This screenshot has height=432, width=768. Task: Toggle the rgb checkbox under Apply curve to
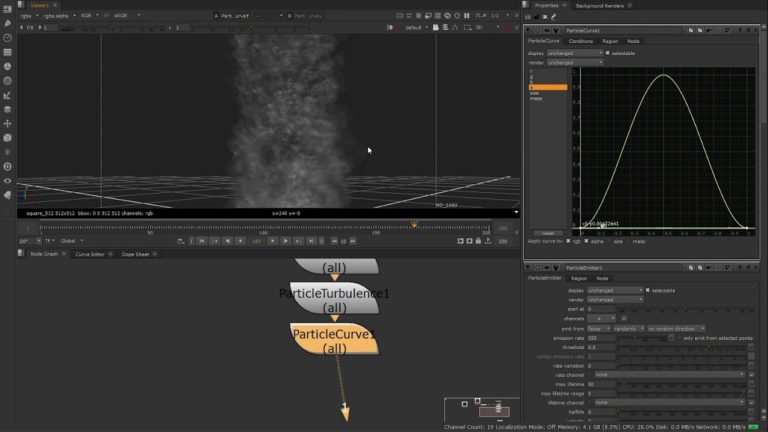568,241
